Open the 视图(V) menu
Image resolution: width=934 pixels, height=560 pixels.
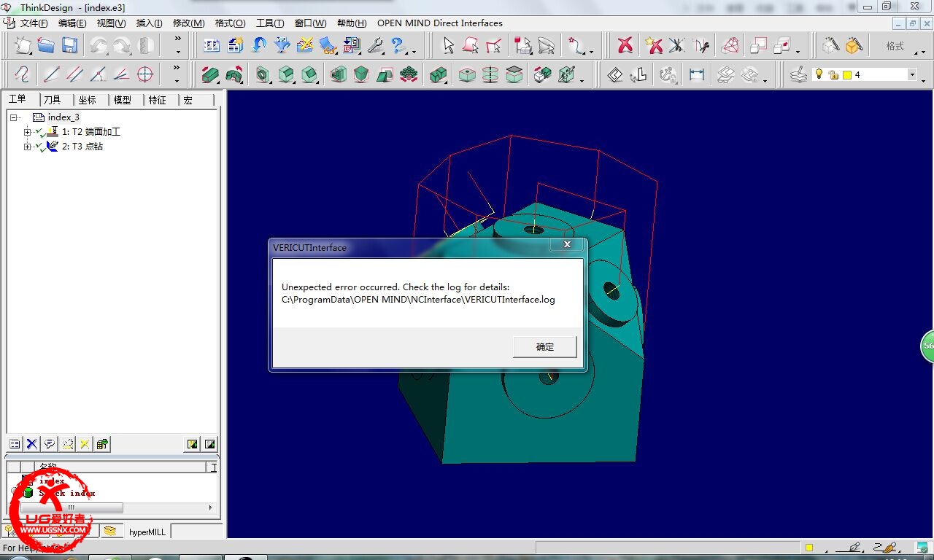111,23
